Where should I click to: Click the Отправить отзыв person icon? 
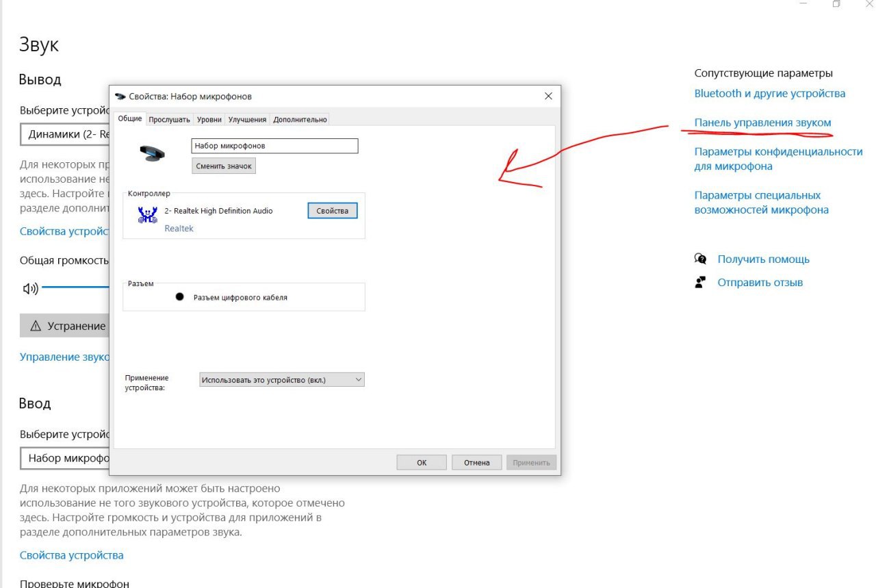[x=700, y=283]
